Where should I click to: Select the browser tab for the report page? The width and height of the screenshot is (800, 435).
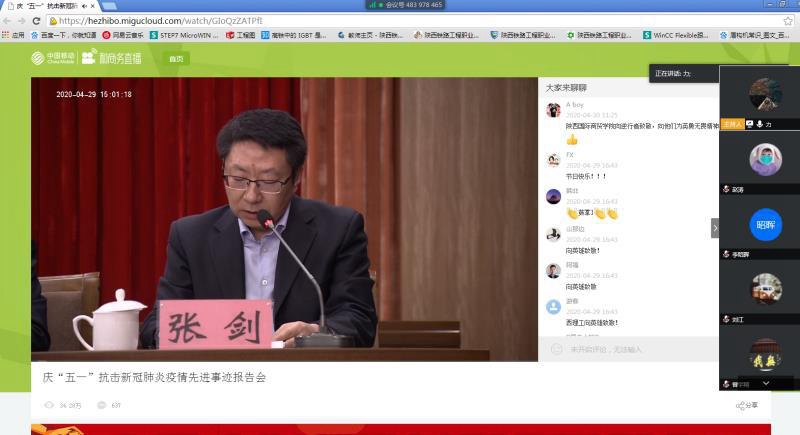(45, 6)
